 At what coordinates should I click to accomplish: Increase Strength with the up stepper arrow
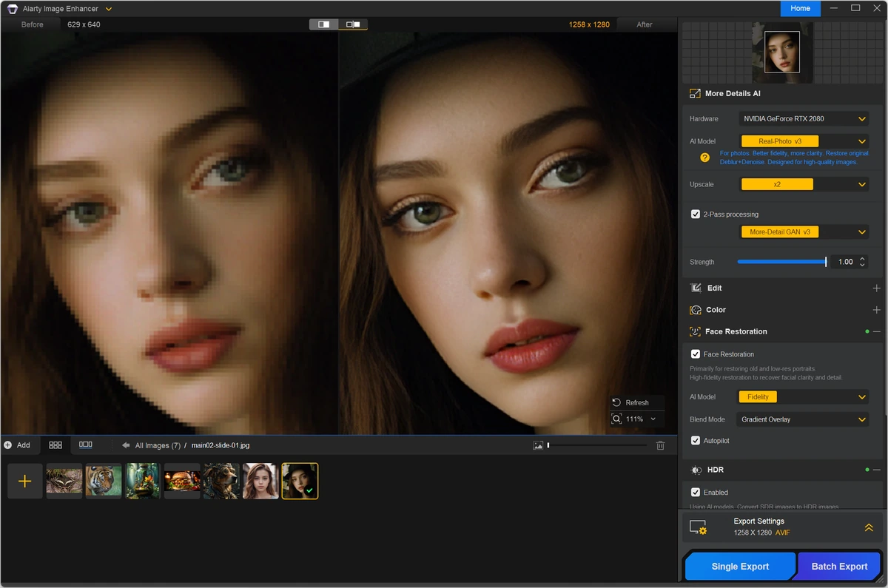pyautogui.click(x=863, y=259)
